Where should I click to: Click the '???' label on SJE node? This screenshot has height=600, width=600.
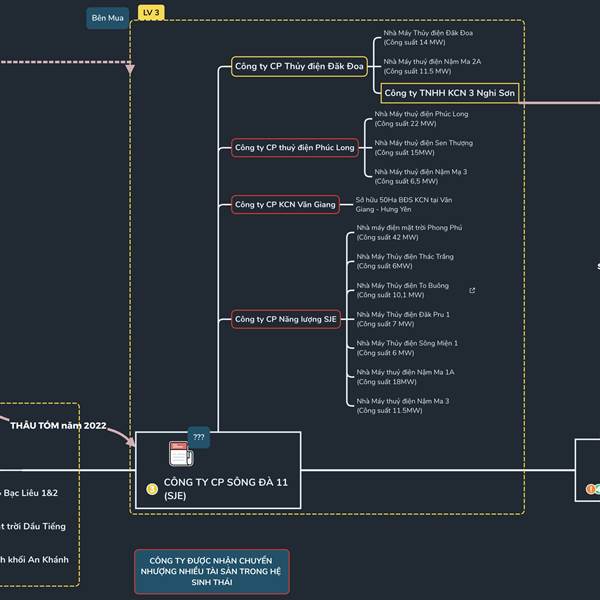click(x=199, y=437)
